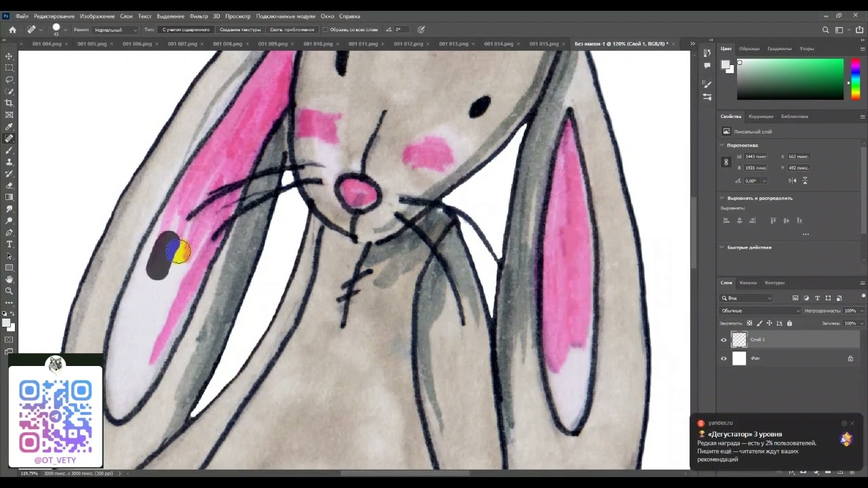
Task: Filter layers by pixel layer icon
Action: [795, 298]
